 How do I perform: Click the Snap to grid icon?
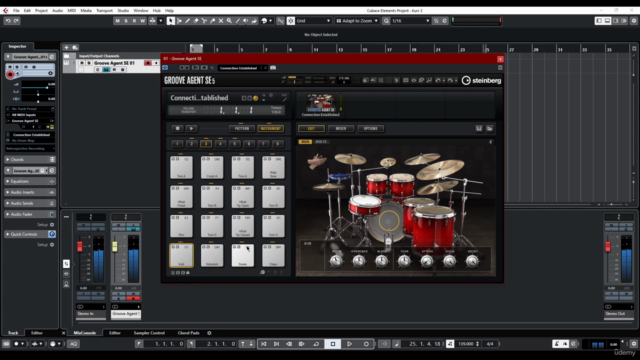[x=291, y=21]
